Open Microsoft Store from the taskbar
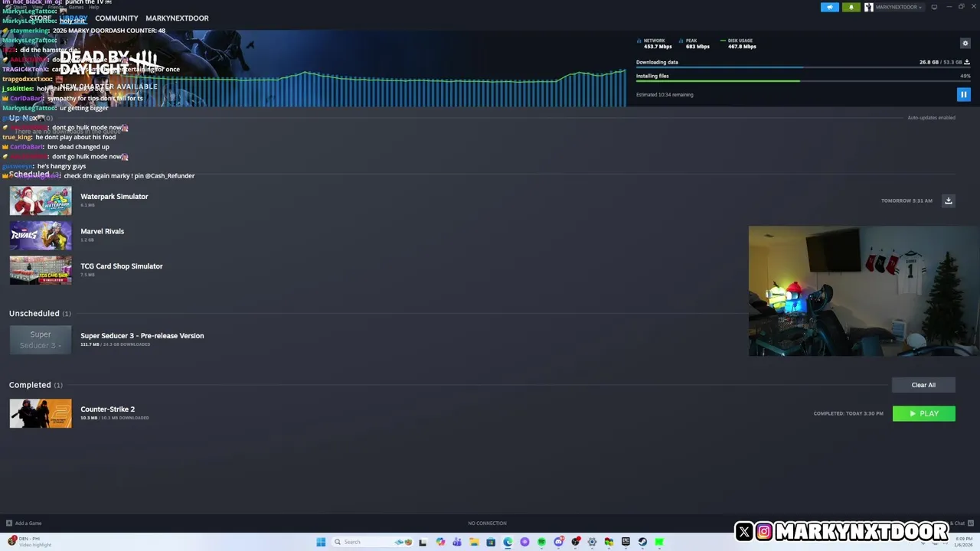 pos(491,542)
